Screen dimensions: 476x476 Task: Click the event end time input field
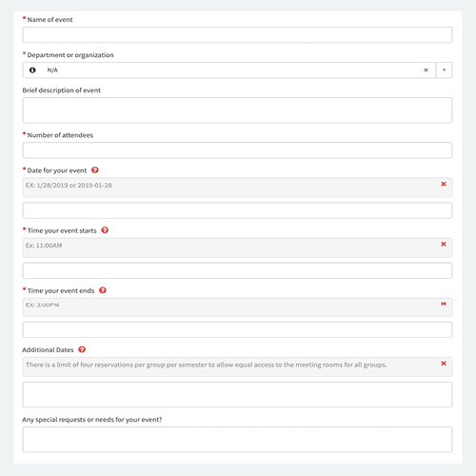pyautogui.click(x=237, y=329)
